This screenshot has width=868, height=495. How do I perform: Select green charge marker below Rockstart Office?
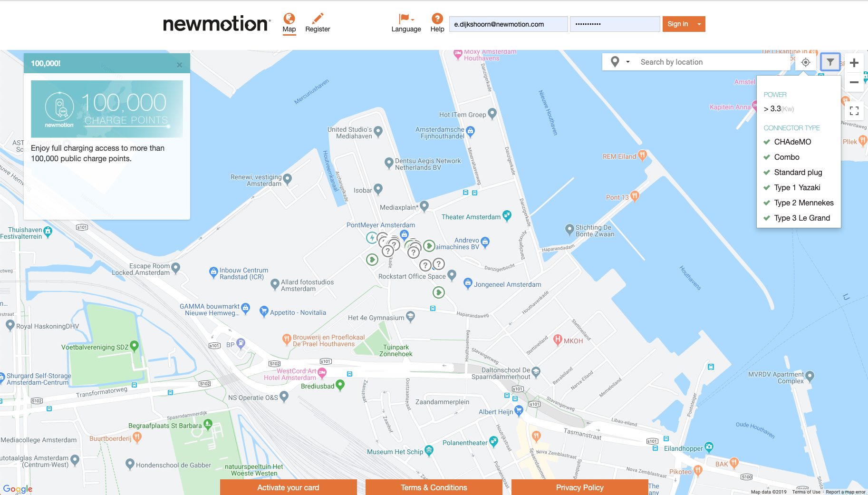[438, 292]
